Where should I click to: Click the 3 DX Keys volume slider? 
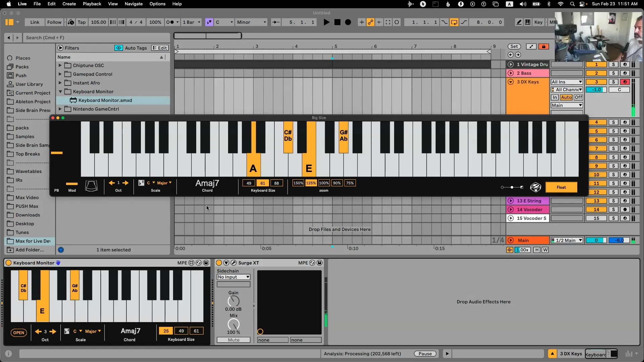coord(596,89)
